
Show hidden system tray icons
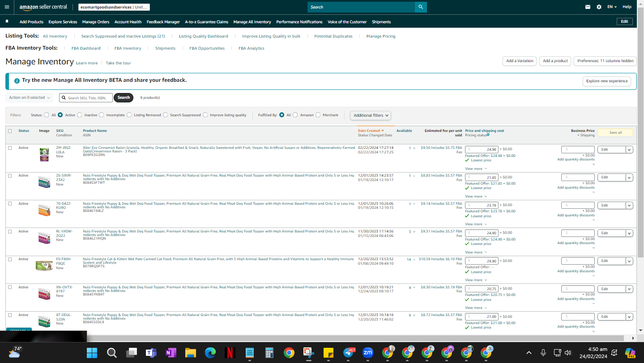pyautogui.click(x=529, y=353)
